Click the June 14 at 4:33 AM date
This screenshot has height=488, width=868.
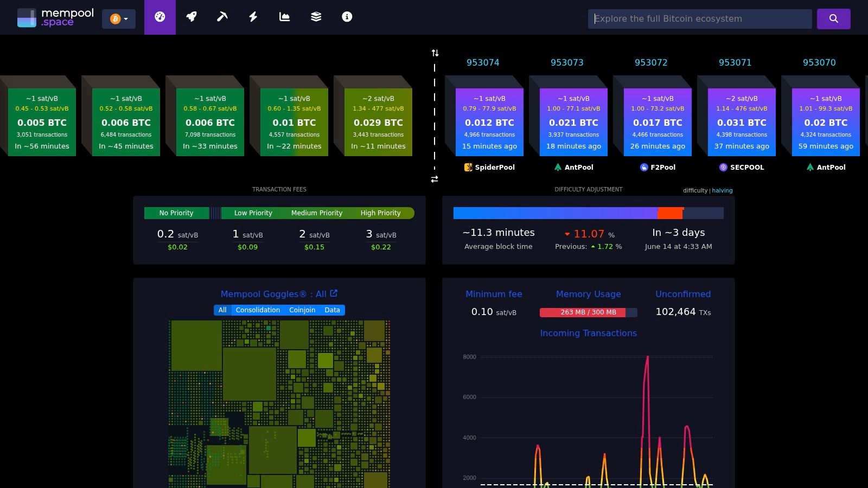(679, 246)
